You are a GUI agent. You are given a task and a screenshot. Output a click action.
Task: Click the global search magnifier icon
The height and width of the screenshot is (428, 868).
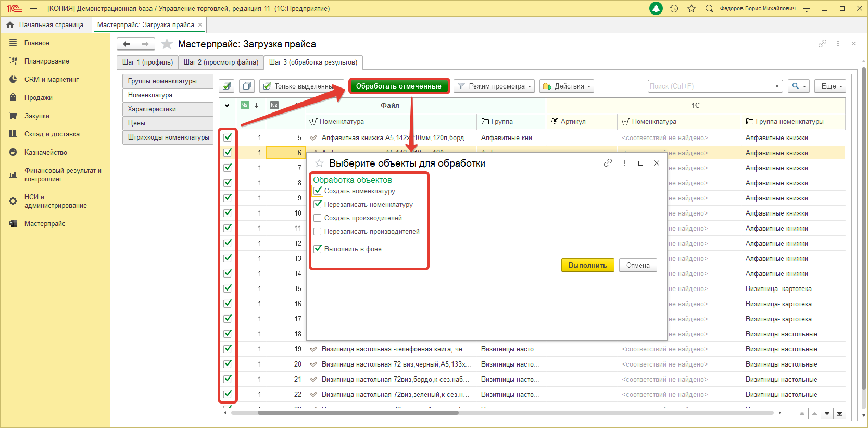[709, 9]
